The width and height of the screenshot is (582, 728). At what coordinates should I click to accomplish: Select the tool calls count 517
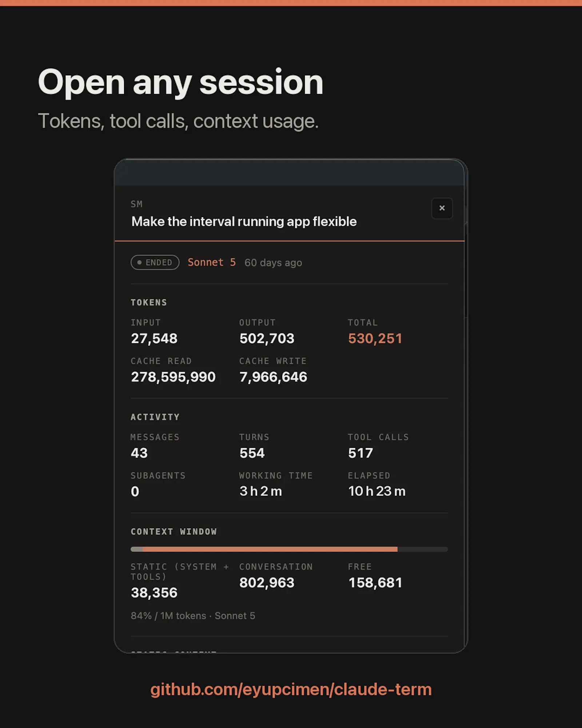click(x=360, y=453)
